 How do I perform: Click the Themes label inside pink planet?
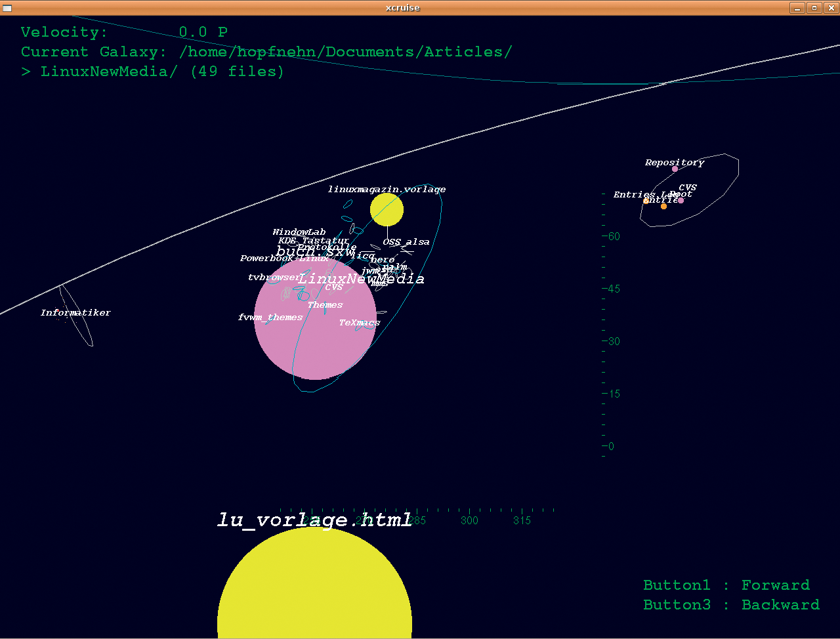point(325,305)
